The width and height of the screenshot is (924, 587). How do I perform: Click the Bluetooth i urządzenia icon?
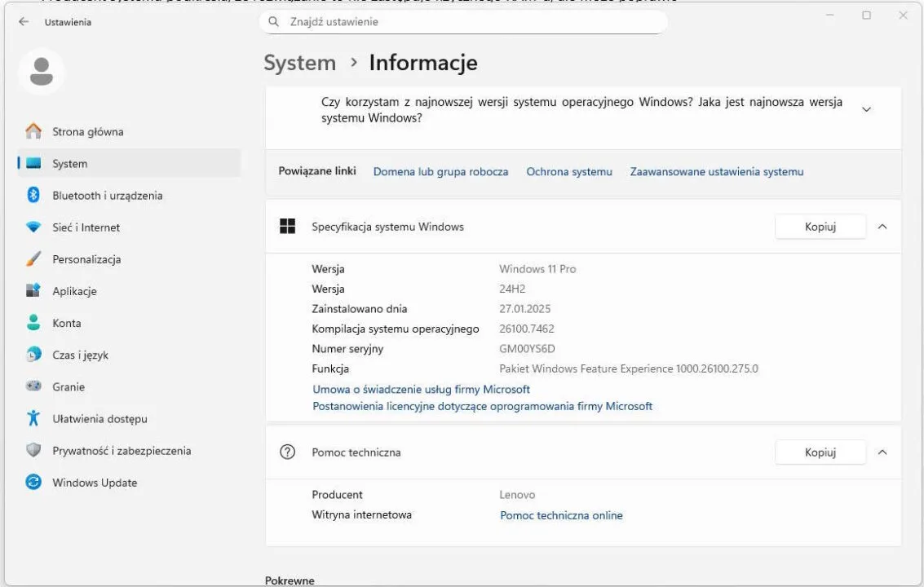tap(33, 196)
